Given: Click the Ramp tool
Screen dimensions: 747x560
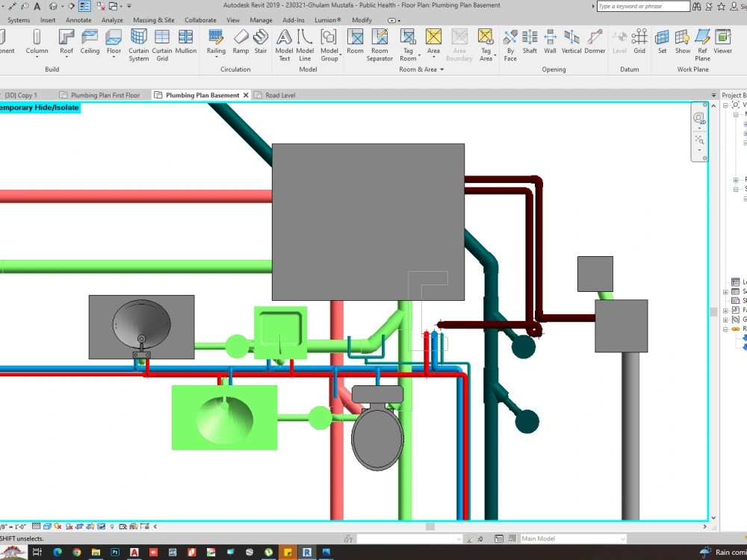Looking at the screenshot, I should point(241,42).
